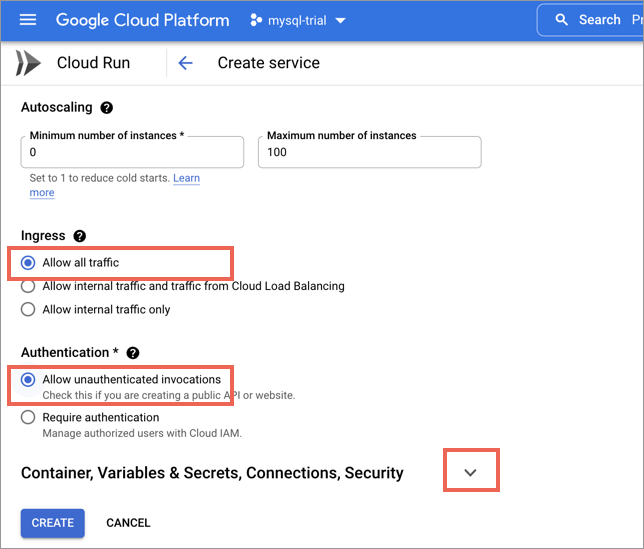644x549 pixels.
Task: Click the Autoscaling help question mark icon
Action: (x=106, y=108)
